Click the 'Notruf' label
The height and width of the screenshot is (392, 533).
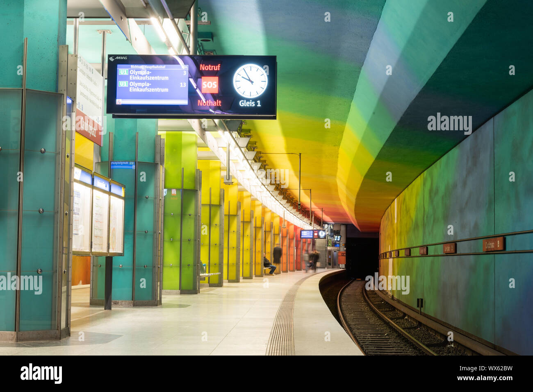[210, 67]
